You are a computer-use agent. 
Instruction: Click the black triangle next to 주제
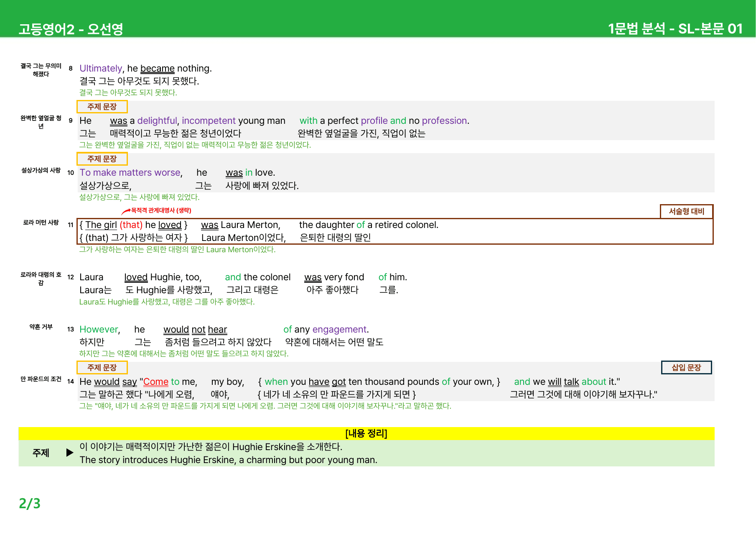[70, 453]
